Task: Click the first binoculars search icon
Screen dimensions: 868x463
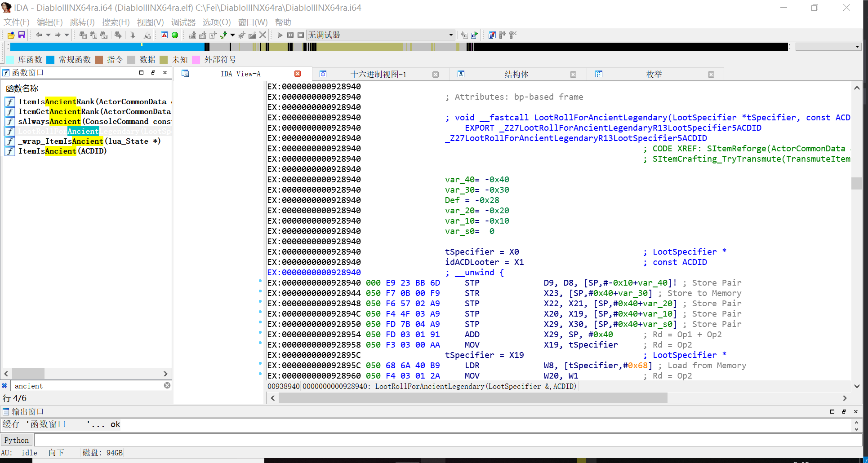Action: (x=83, y=35)
